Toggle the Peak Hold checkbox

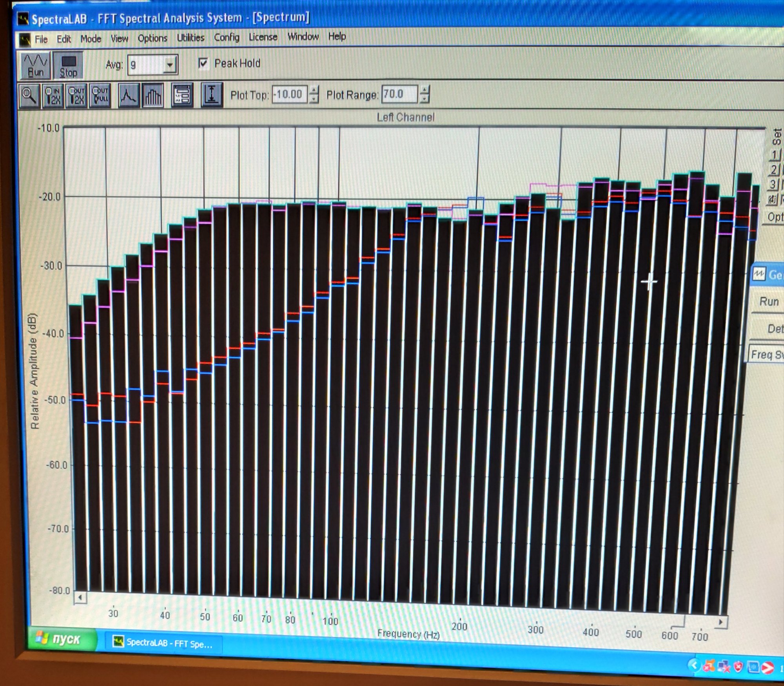tap(203, 63)
